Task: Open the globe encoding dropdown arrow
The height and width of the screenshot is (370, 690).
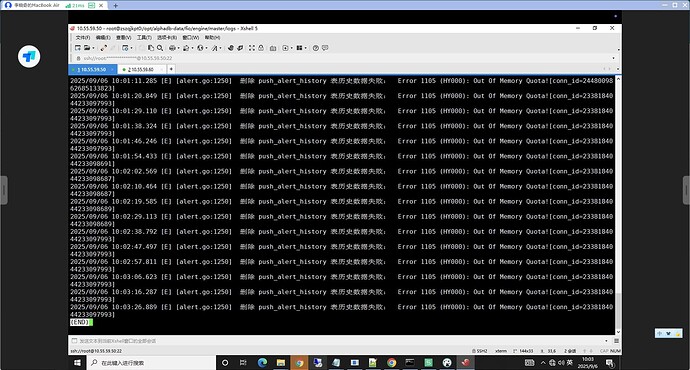Action: coord(206,48)
